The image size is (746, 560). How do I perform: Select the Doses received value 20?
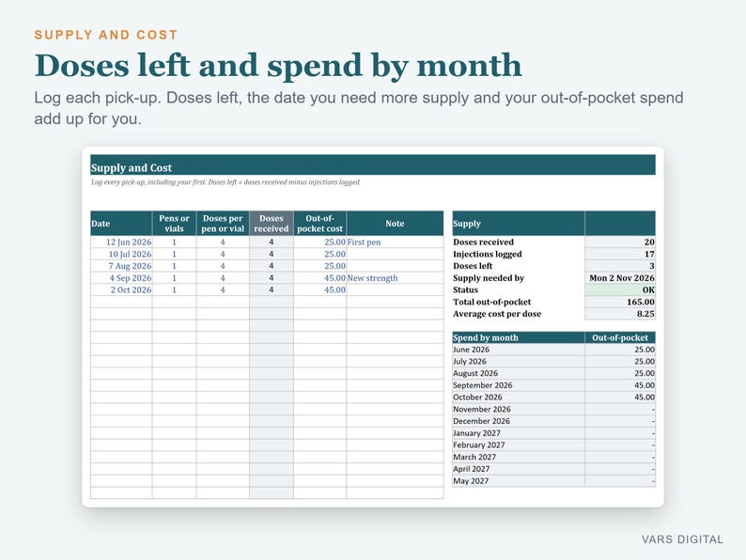(x=620, y=241)
